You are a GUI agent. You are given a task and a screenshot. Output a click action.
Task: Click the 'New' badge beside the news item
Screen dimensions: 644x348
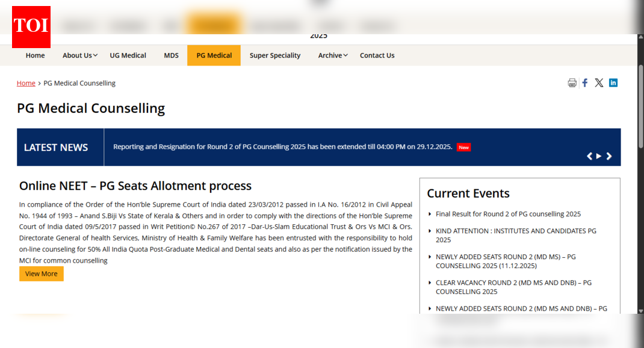point(463,147)
